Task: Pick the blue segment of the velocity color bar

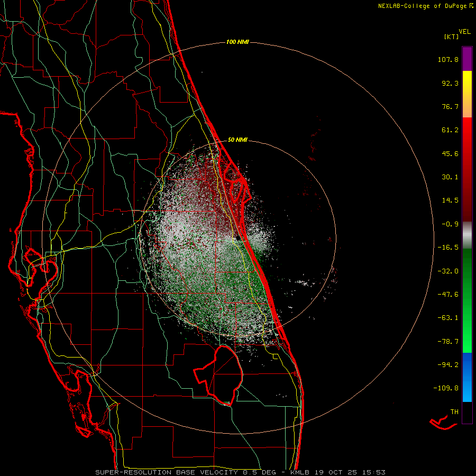Action: point(467,377)
